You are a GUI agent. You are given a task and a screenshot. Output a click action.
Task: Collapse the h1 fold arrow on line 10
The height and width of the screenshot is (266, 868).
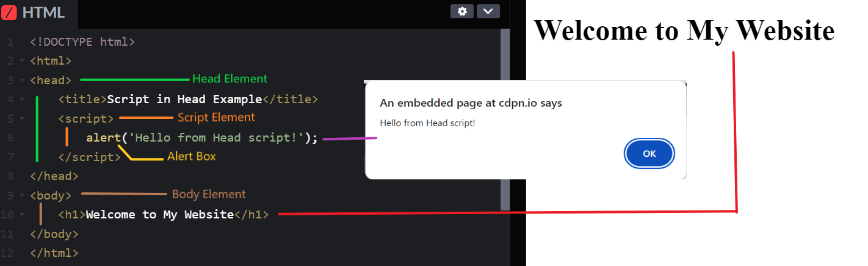pos(23,215)
